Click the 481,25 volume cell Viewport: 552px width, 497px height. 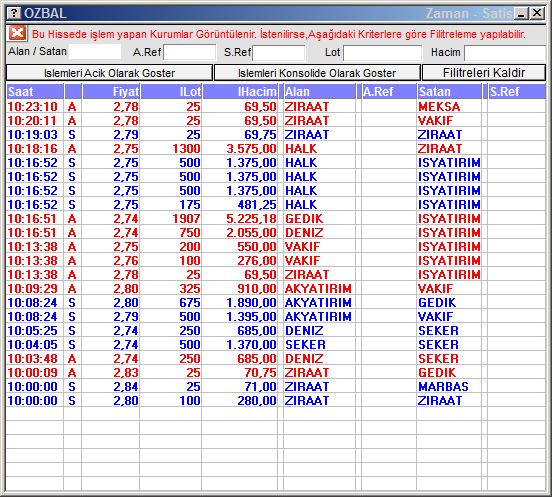point(257,205)
